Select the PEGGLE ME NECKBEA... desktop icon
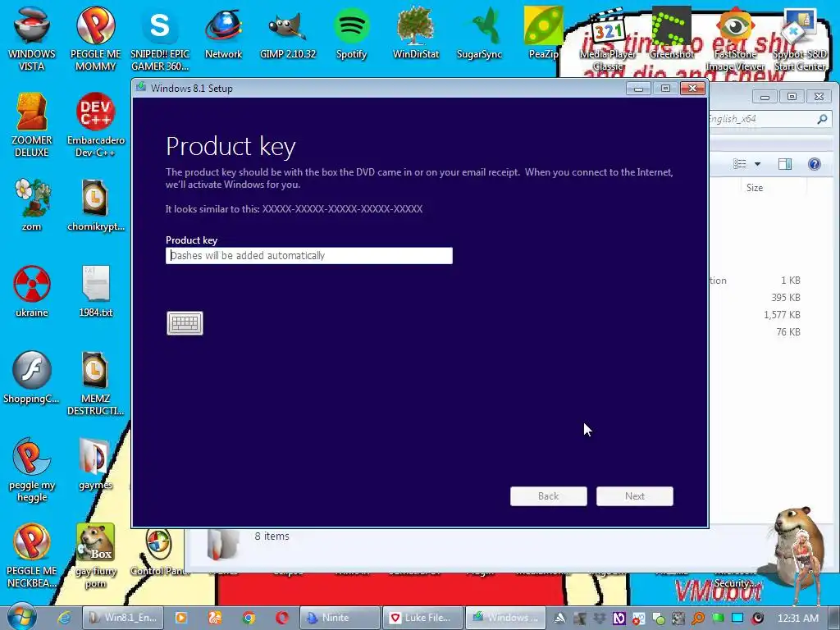 point(32,555)
